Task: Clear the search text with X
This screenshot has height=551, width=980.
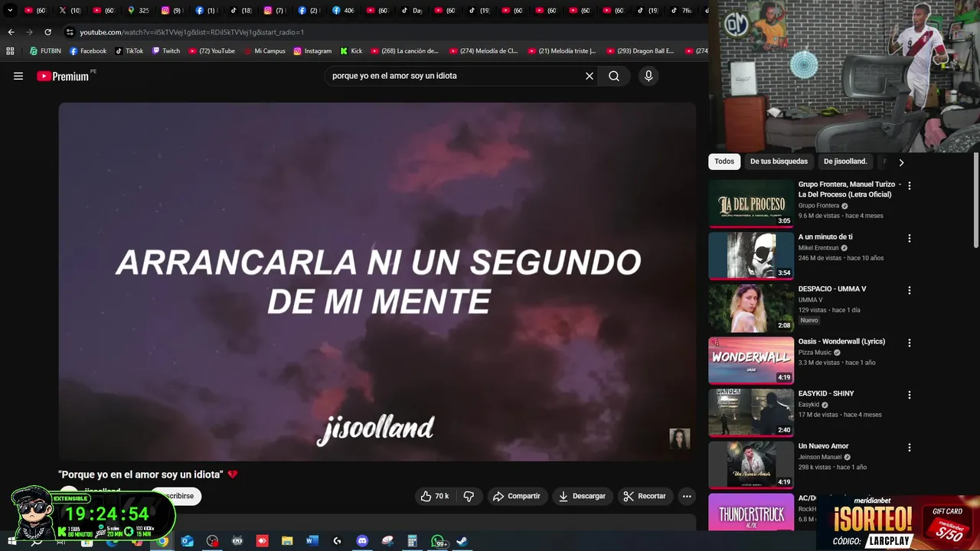Action: [590, 76]
